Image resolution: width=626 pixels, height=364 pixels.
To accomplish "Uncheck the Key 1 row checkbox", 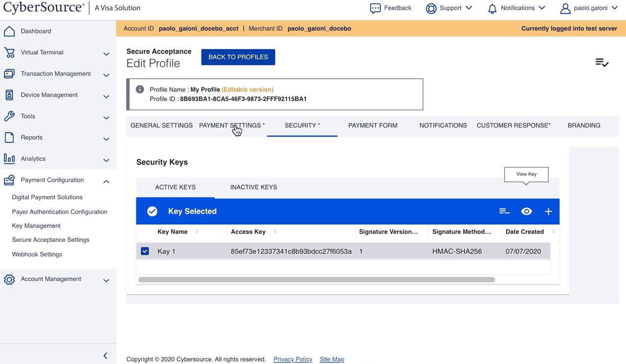I will 145,251.
